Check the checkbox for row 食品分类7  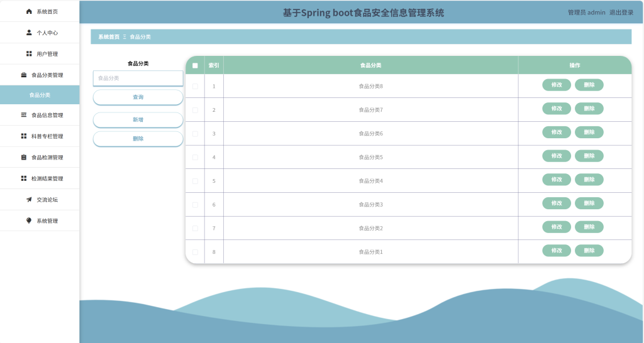tap(195, 110)
